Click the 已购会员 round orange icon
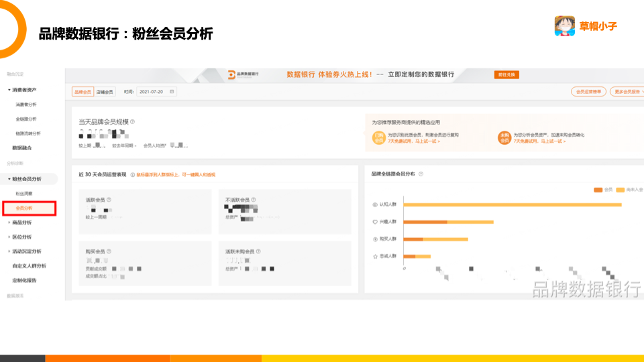 tap(378, 138)
